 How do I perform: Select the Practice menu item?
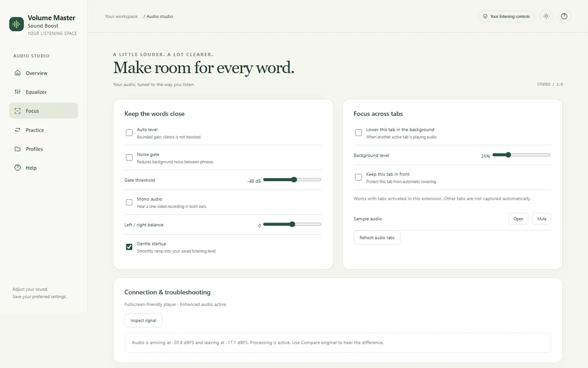(x=43, y=130)
